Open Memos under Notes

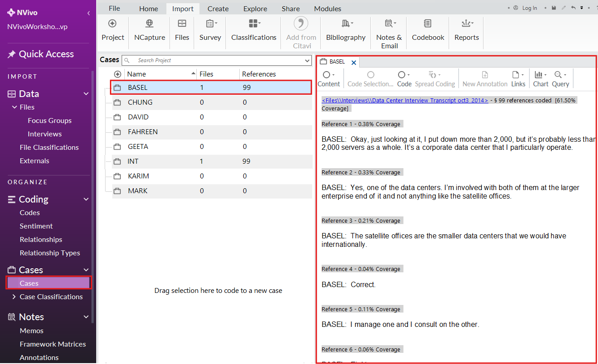(x=32, y=331)
